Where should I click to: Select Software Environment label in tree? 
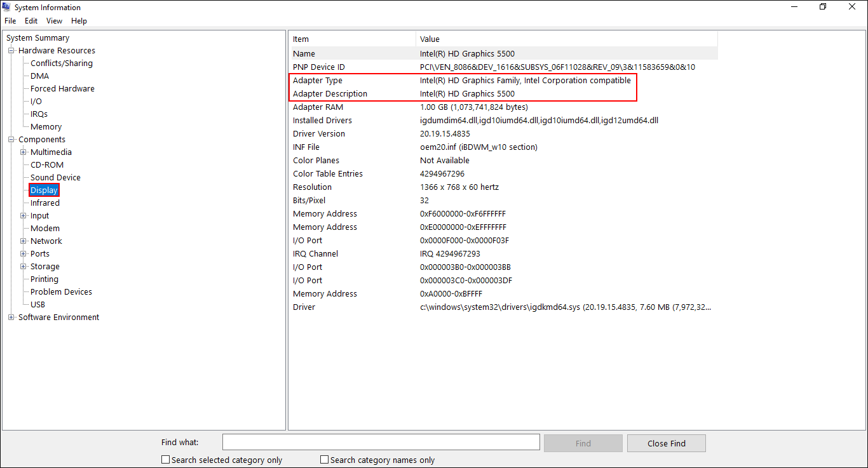tap(58, 318)
